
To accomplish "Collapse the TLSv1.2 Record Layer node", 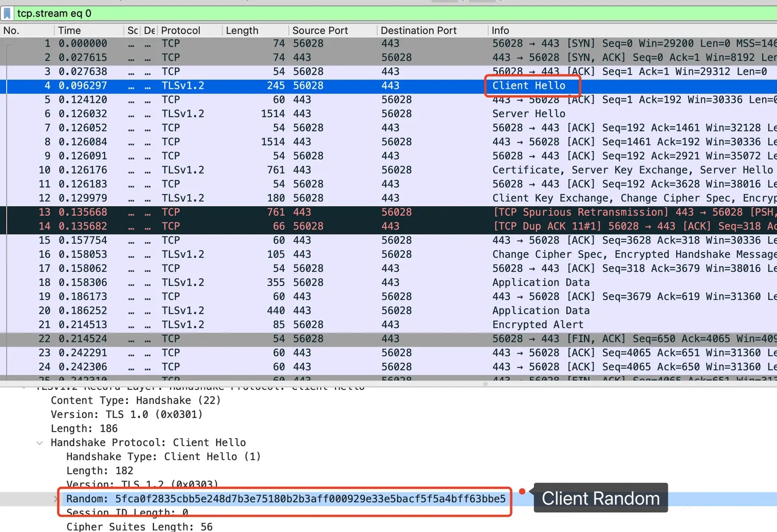I will point(24,388).
